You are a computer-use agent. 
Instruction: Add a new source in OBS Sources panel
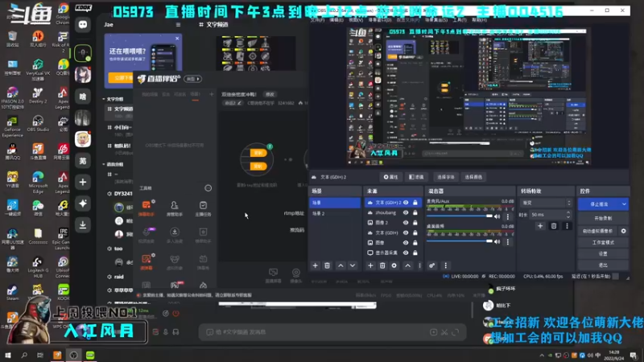click(x=370, y=265)
